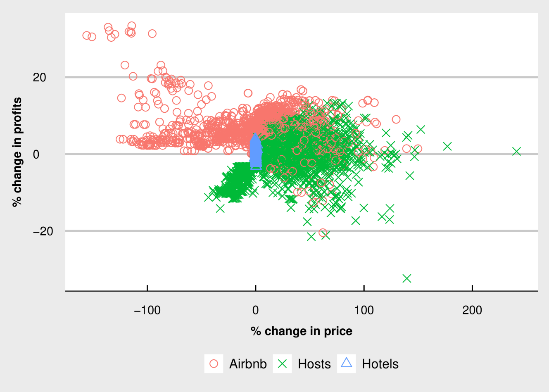Click the blue Hotels triangle cluster
Image resolution: width=549 pixels, height=392 pixels.
(x=256, y=153)
